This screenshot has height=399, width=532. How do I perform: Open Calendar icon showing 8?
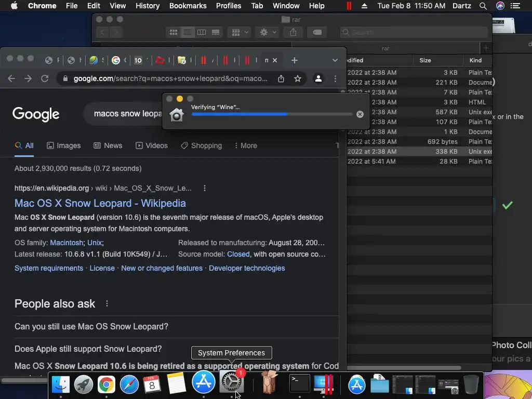coord(152,384)
